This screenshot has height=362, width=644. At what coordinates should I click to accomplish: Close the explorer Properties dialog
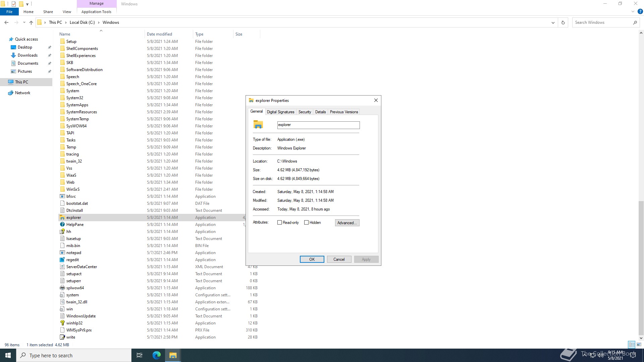pos(376,100)
